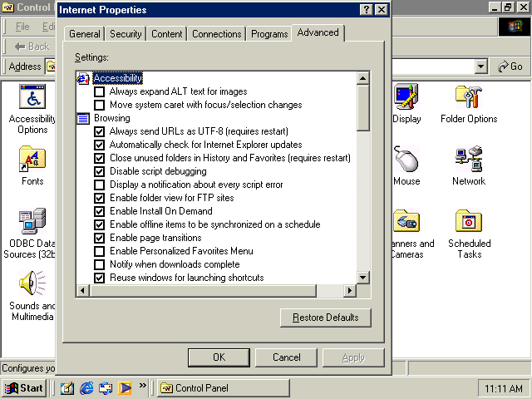The height and width of the screenshot is (399, 532).
Task: Click horizontal scroll right arrow in settings
Action: (350, 291)
